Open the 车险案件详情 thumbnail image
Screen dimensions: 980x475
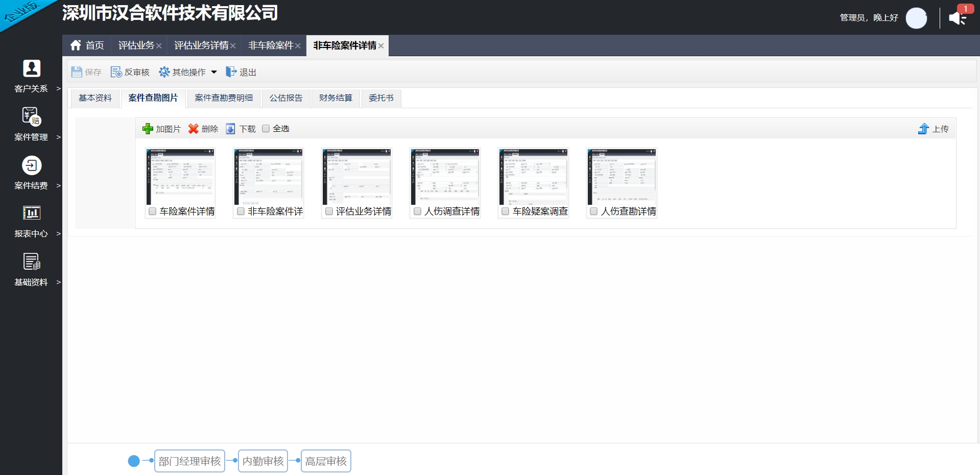[x=180, y=177]
